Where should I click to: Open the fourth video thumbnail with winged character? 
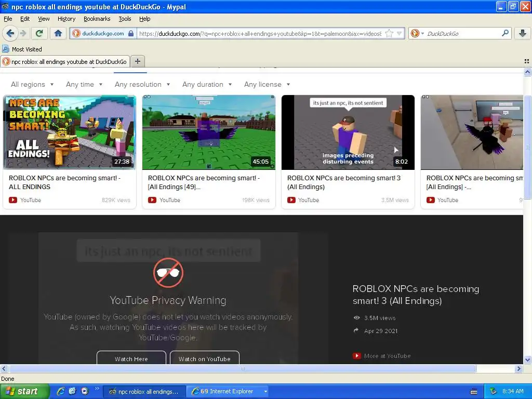pos(472,132)
